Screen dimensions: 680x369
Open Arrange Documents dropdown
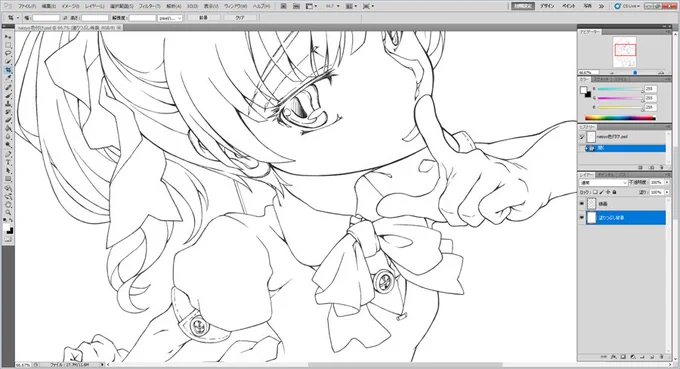[x=351, y=6]
